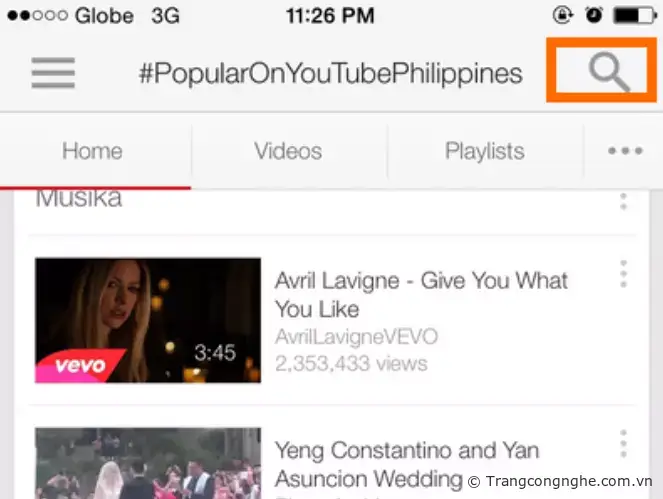Click the alarm clock status icon
Viewport: 663px width, 499px height.
point(594,15)
